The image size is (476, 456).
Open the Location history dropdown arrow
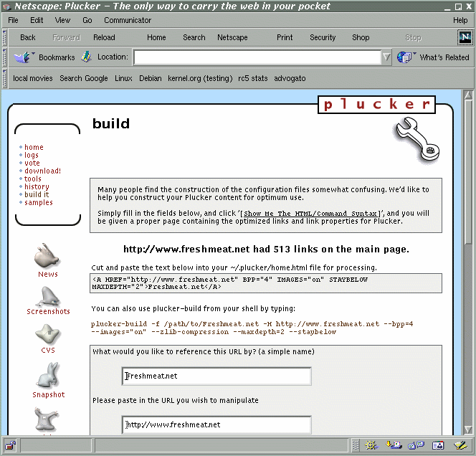point(386,57)
